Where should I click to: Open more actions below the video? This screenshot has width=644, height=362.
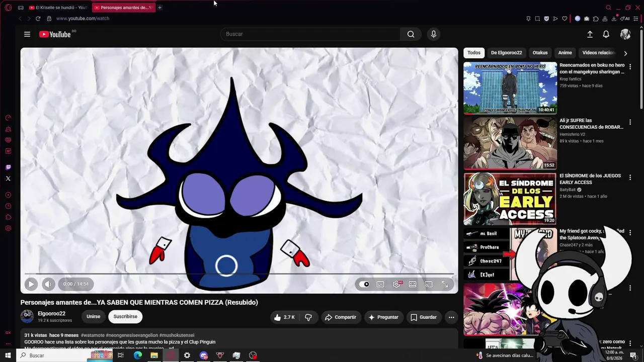451,317
